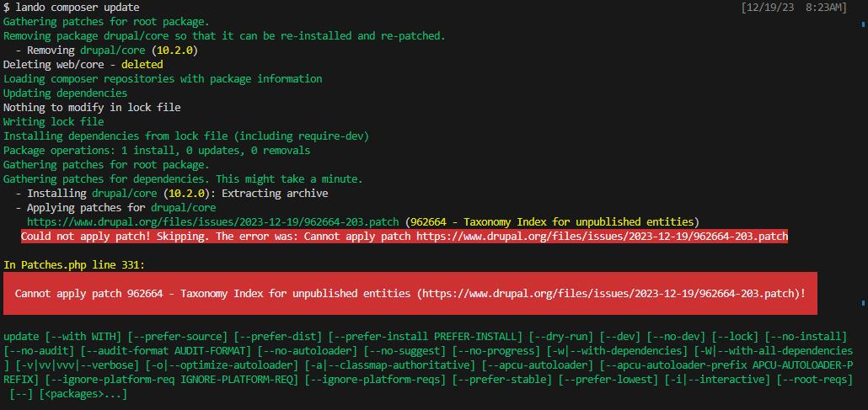Open the parenthesized patch URL inside the red error box
Screen dimensions: 868x410
point(608,293)
